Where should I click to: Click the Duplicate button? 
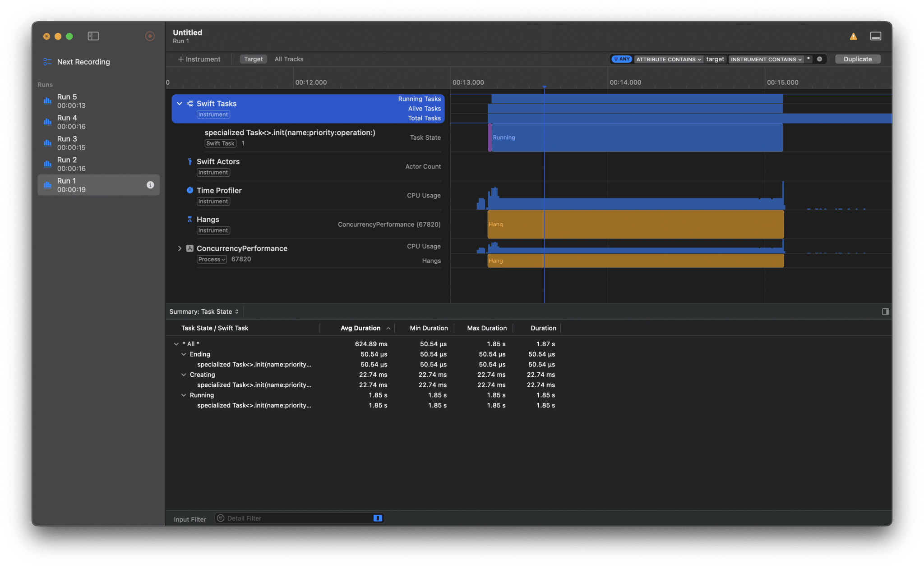coord(857,59)
